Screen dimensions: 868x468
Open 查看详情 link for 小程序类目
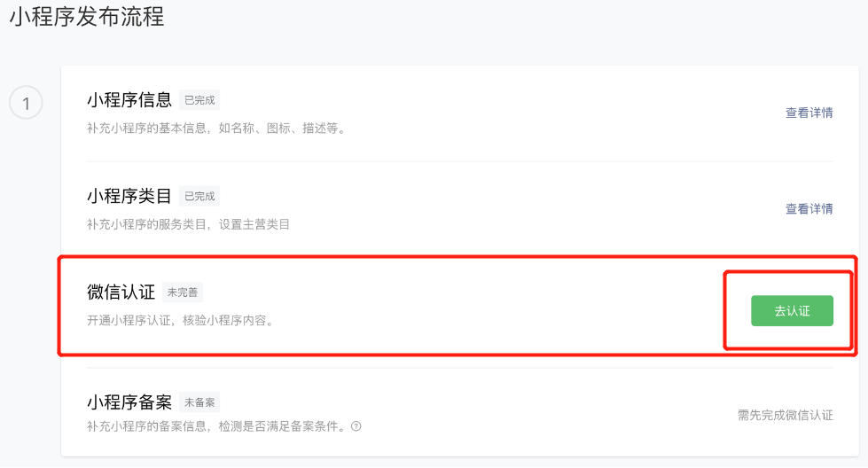(x=809, y=208)
